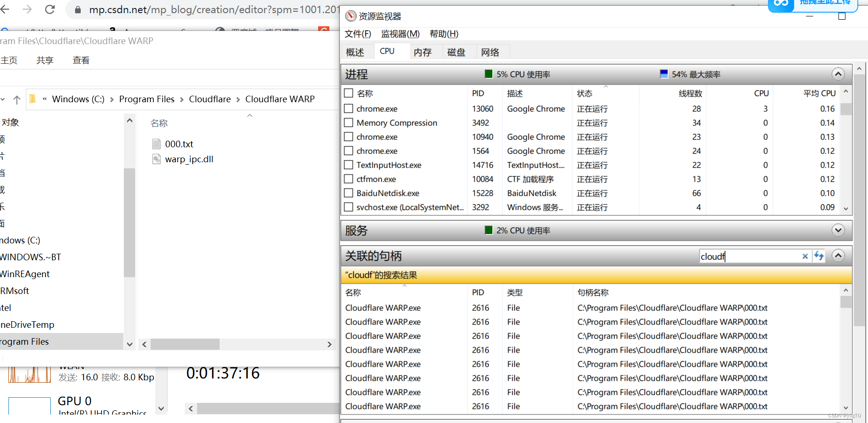Switch to the 磁盘 tab
The width and height of the screenshot is (868, 423).
pyautogui.click(x=456, y=52)
